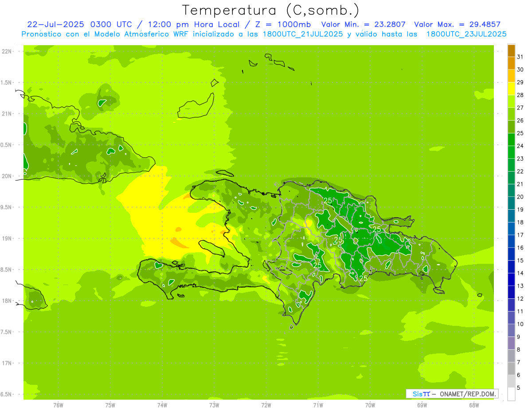The image size is (532, 411).
Task: Click the legend swatch between 9 and 10
Action: (x=511, y=330)
